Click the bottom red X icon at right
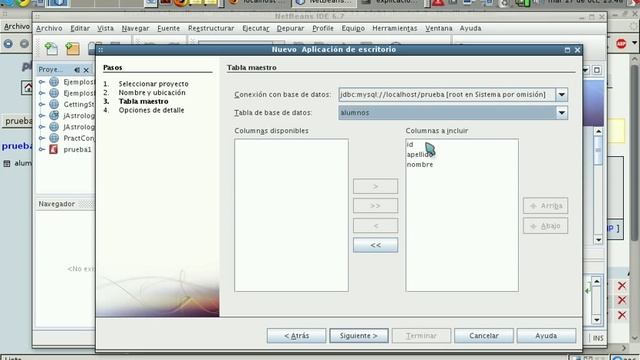The height and width of the screenshot is (360, 640). click(621, 315)
